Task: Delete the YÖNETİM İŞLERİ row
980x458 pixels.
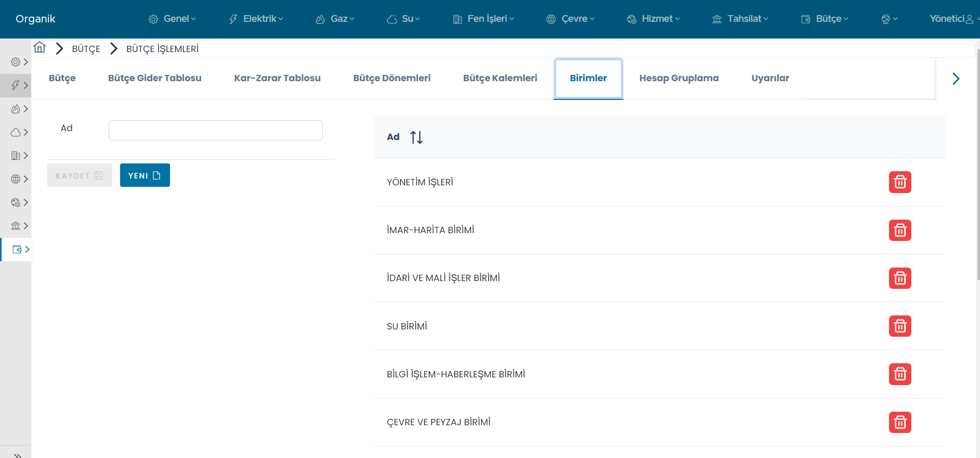Action: (899, 182)
